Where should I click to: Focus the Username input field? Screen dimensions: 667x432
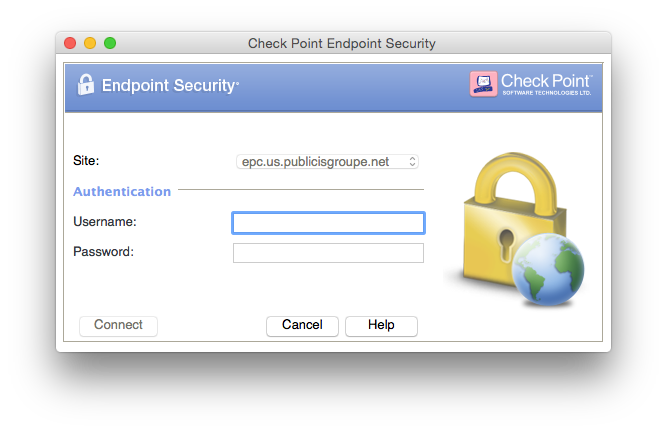(x=328, y=222)
